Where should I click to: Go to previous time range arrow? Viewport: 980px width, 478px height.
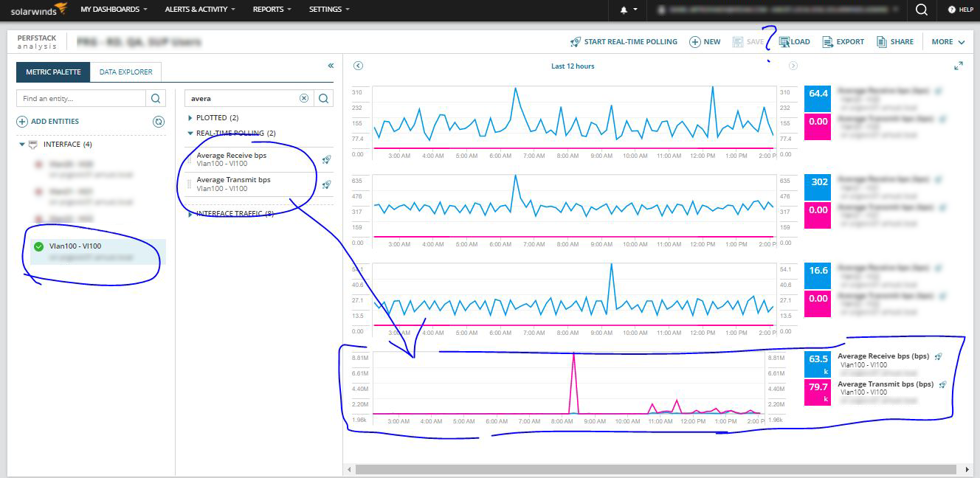pyautogui.click(x=358, y=66)
